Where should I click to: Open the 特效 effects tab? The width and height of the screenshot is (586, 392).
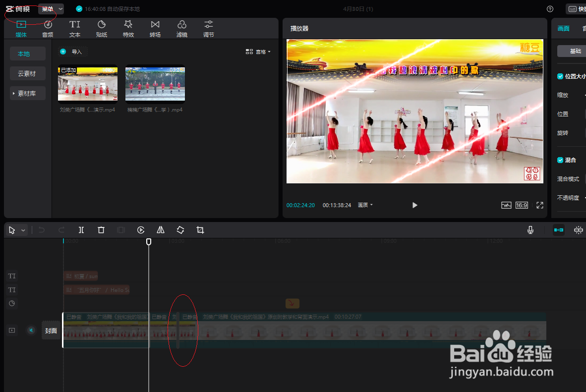pyautogui.click(x=128, y=29)
